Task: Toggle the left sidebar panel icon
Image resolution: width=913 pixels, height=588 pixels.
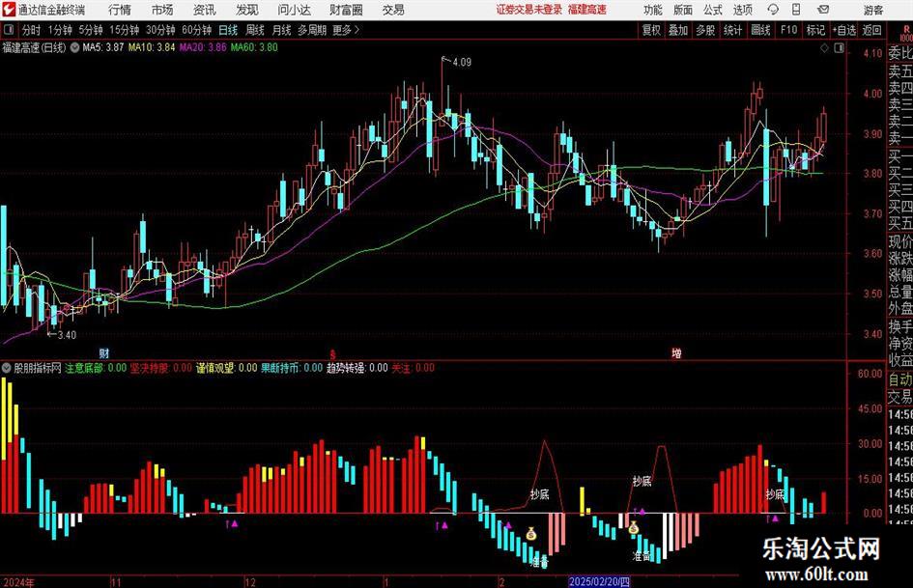Action: pyautogui.click(x=8, y=29)
